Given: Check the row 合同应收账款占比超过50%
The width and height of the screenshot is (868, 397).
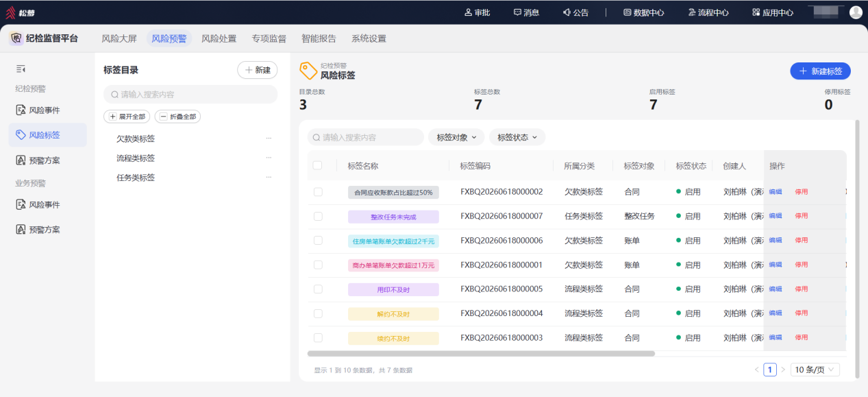Looking at the screenshot, I should [318, 192].
